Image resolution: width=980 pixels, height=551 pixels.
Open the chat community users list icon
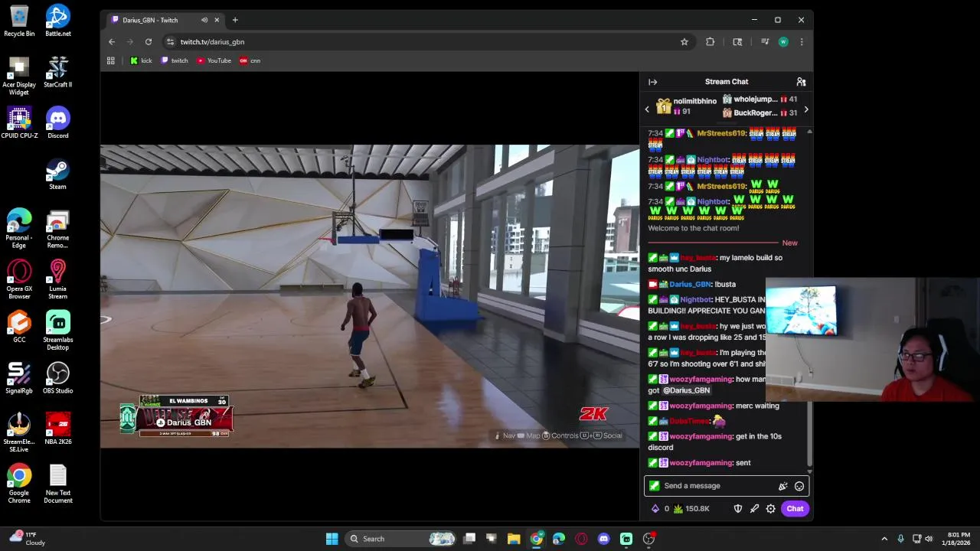click(801, 82)
